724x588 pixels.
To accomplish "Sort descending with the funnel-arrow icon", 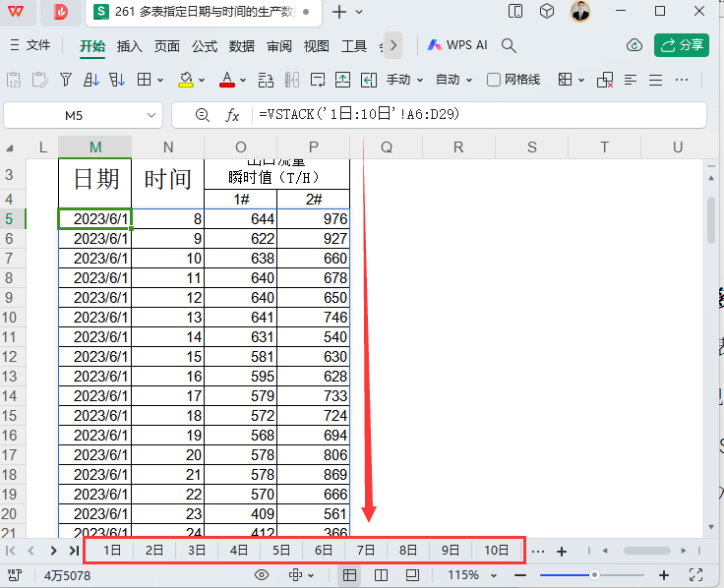I will coord(117,80).
